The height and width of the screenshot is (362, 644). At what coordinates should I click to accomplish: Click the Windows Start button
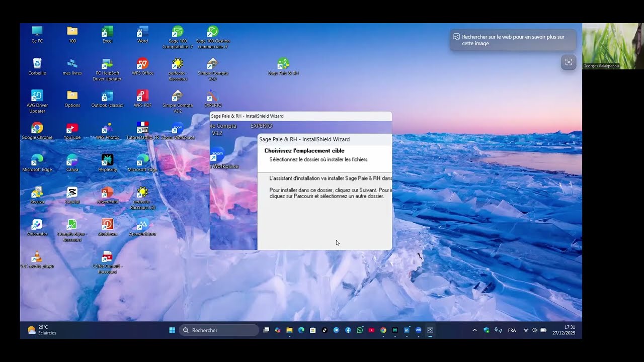click(172, 330)
